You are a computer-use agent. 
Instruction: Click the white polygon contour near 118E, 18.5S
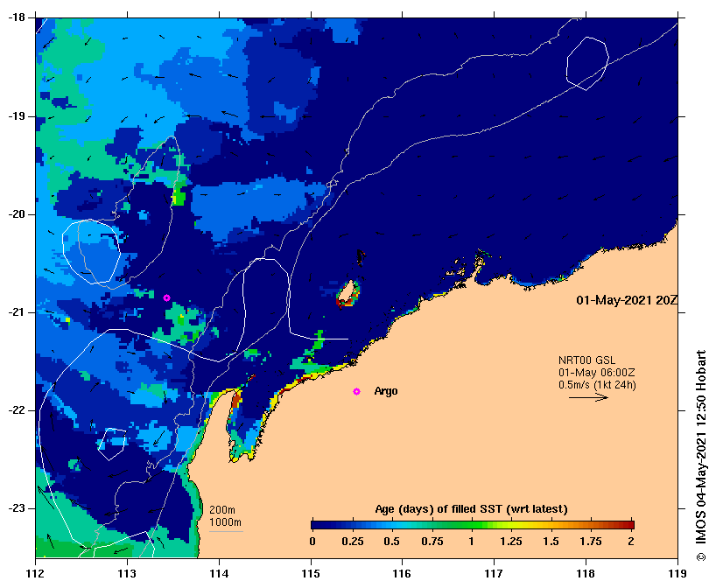coord(587,64)
